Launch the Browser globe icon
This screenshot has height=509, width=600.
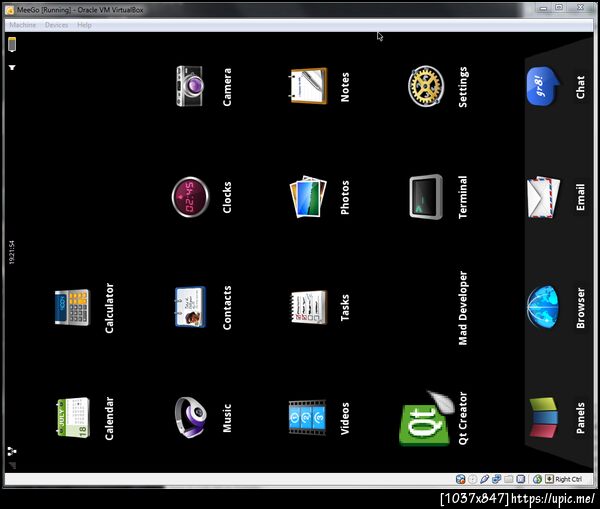[x=543, y=307]
